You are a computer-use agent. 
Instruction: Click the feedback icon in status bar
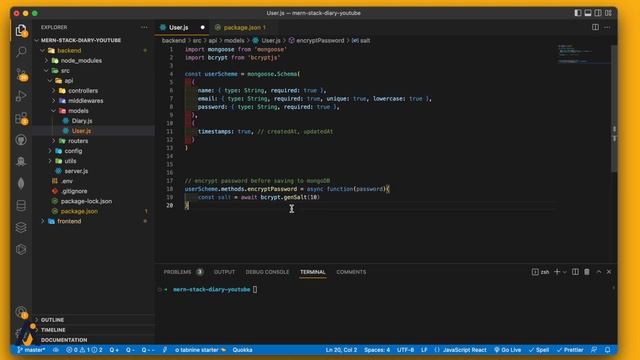594,350
